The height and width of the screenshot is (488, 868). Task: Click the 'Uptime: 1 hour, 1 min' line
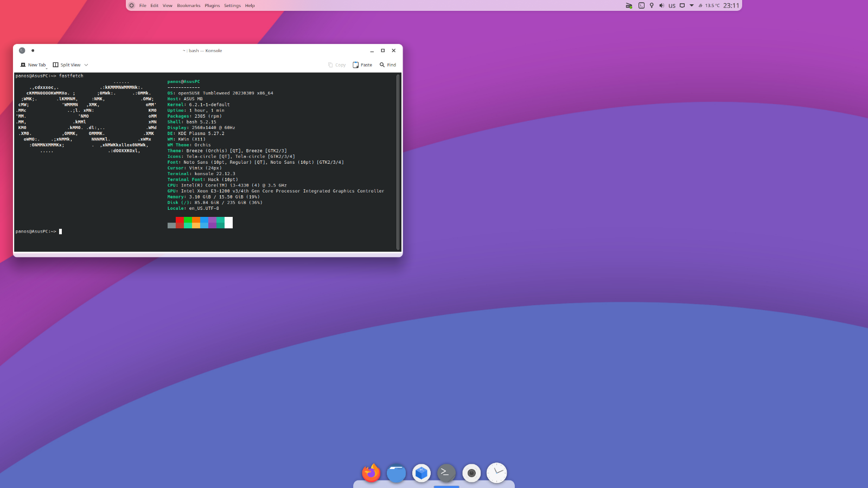(x=196, y=111)
